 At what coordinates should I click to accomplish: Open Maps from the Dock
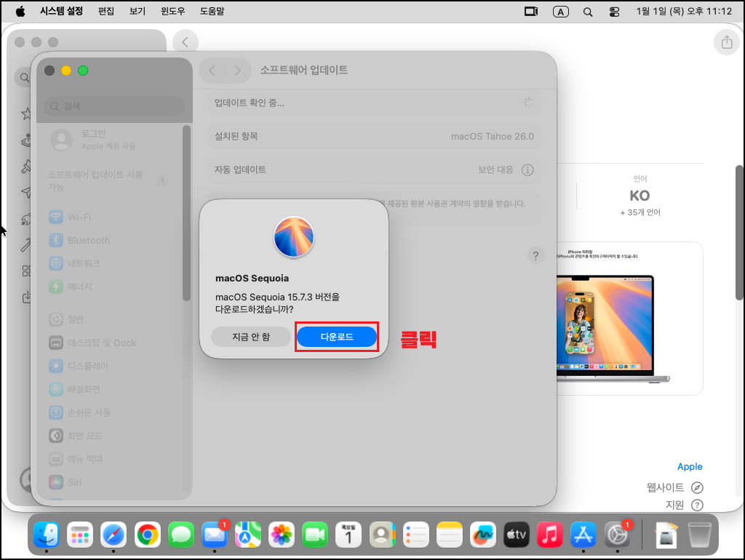click(x=248, y=535)
